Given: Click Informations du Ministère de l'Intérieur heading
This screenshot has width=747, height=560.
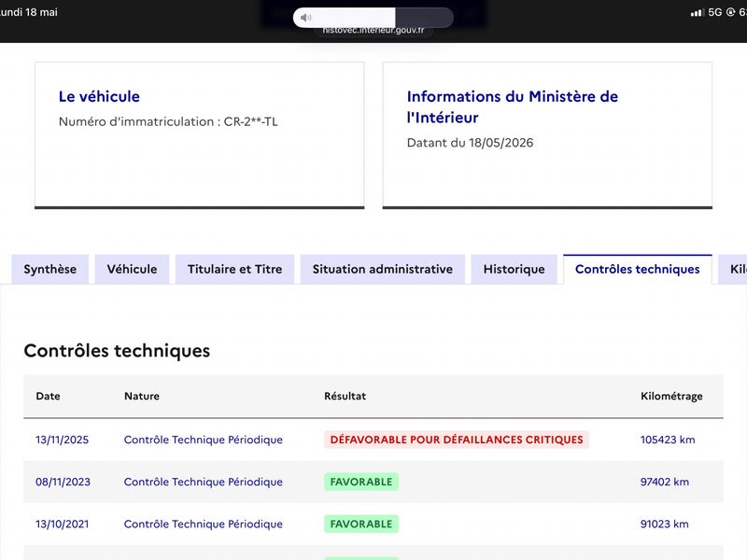Looking at the screenshot, I should pyautogui.click(x=512, y=106).
